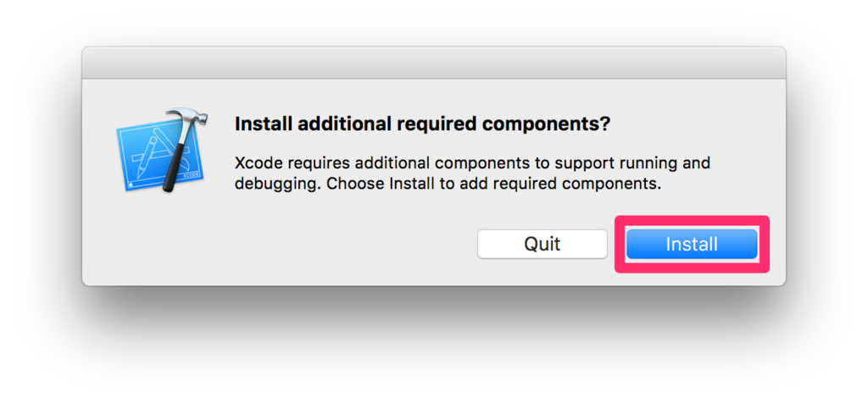Click the hammer's black handle
This screenshot has height=403, width=868.
pos(175,168)
